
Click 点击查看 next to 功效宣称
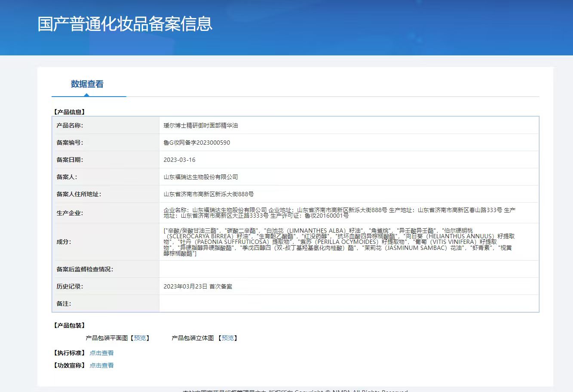[101, 365]
